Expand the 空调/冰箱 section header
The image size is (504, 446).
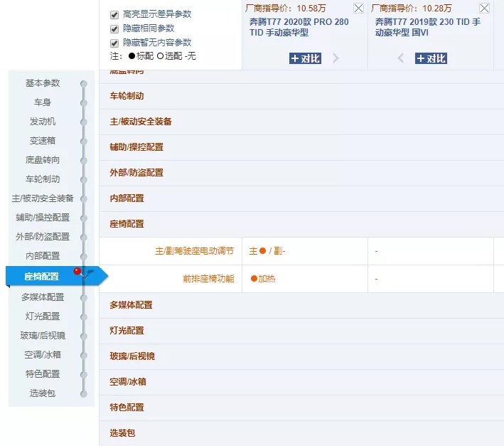pyautogui.click(x=301, y=382)
